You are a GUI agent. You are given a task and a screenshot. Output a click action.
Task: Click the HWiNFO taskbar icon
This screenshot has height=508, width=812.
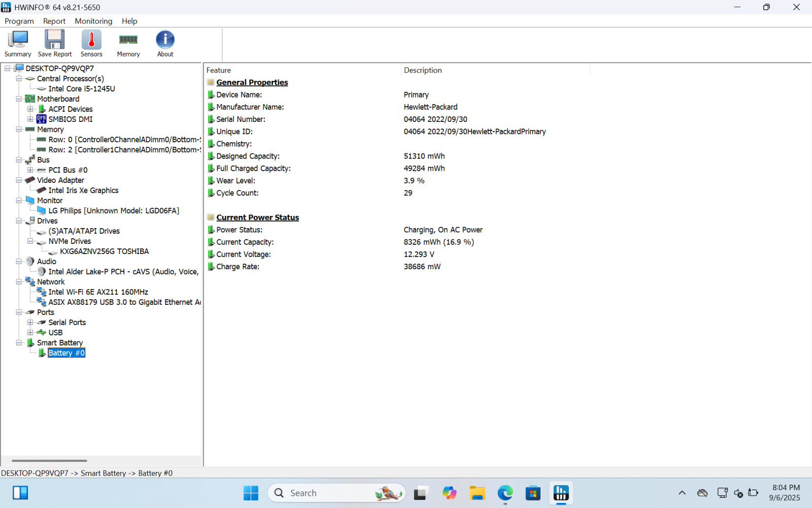point(561,493)
